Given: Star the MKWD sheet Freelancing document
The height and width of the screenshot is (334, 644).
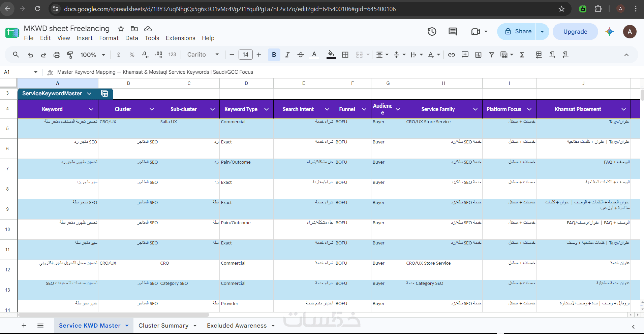Looking at the screenshot, I should pos(121,29).
